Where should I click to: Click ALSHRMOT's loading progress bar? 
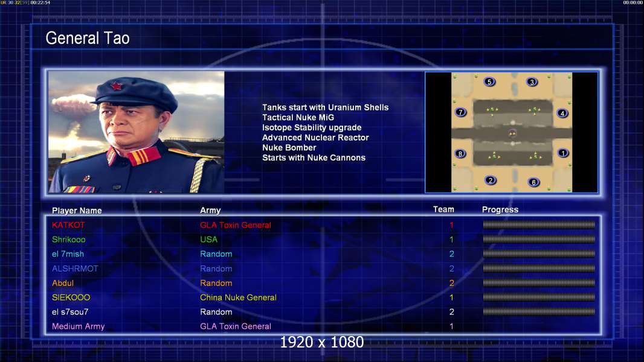pos(539,268)
